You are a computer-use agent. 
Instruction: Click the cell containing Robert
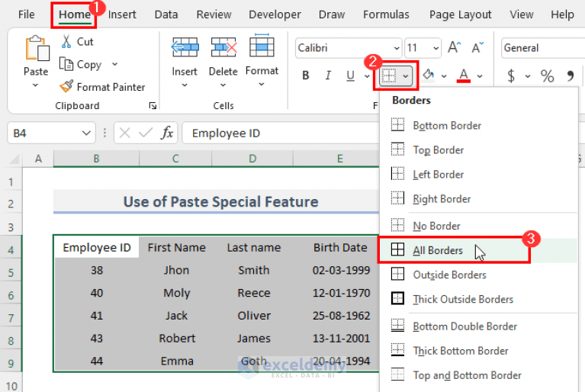[x=177, y=339]
